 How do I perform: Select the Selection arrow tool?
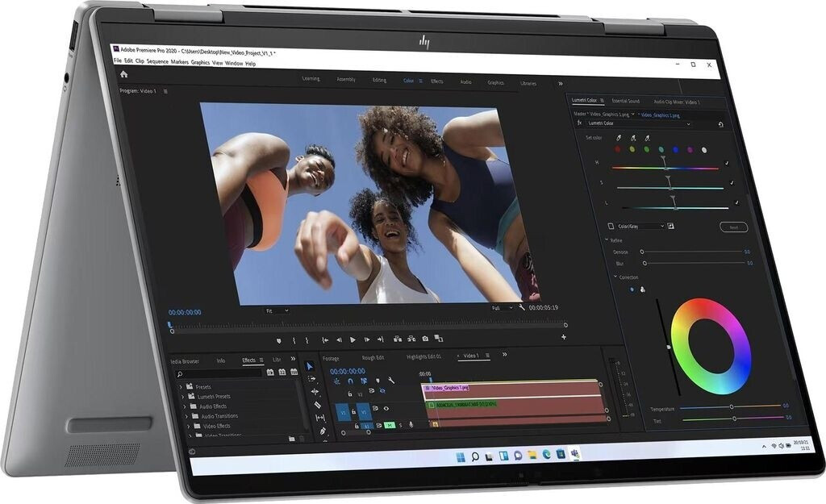[x=310, y=367]
